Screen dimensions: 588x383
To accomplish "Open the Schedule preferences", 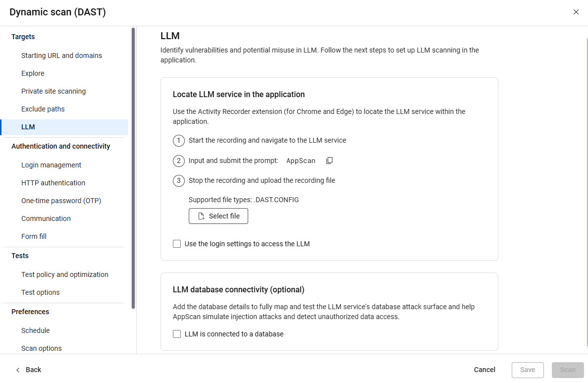I will 35,330.
